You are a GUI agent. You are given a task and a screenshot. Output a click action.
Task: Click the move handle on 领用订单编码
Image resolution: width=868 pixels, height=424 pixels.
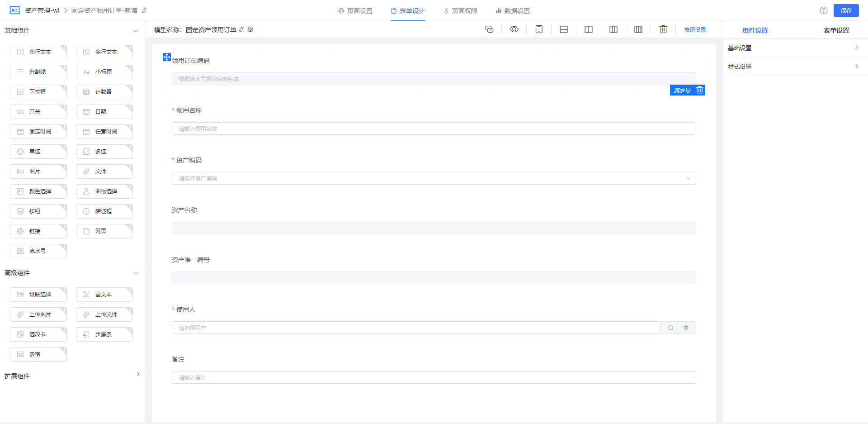click(x=167, y=57)
